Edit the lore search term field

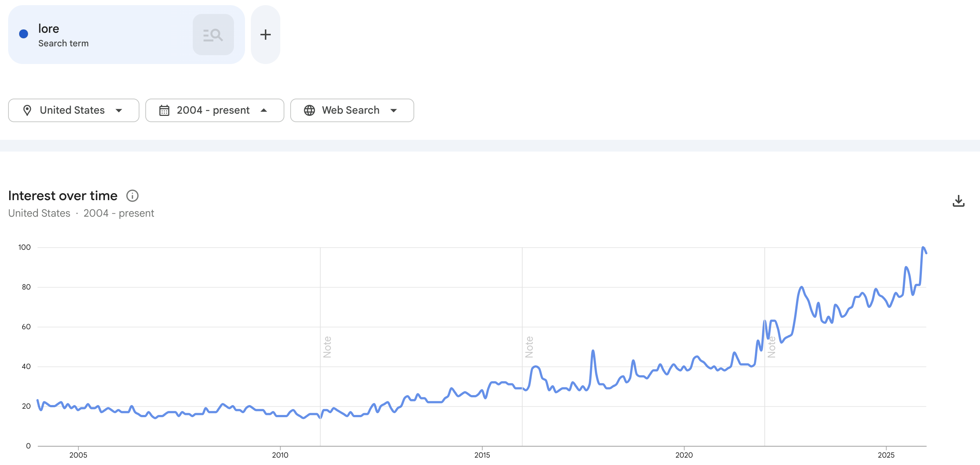pyautogui.click(x=49, y=29)
